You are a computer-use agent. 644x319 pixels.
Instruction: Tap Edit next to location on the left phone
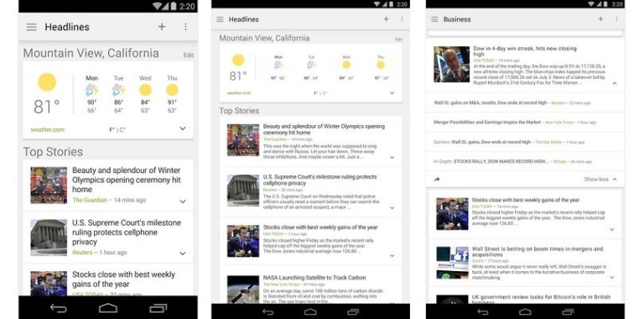point(189,55)
